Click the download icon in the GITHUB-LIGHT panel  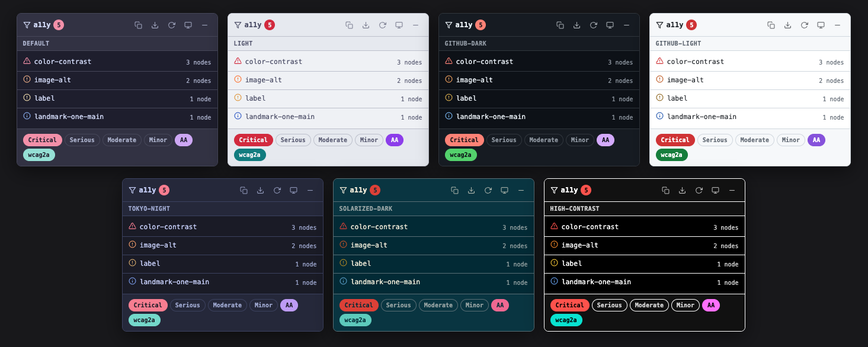[787, 25]
